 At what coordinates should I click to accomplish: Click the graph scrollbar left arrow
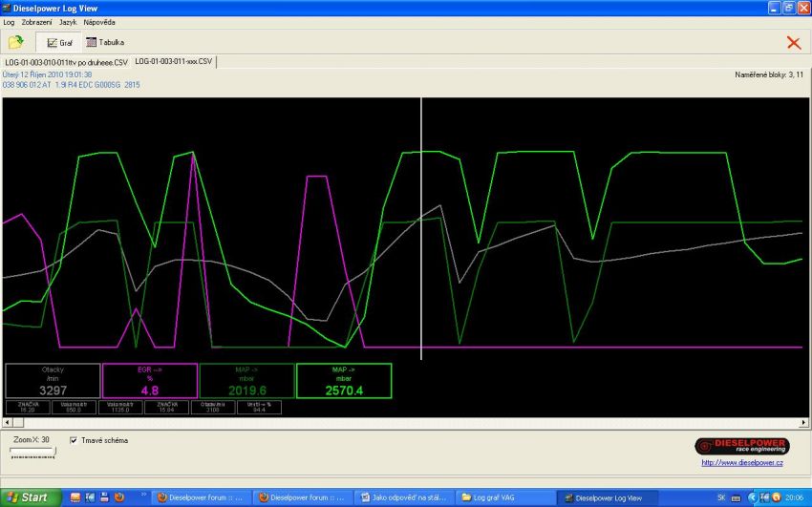pyautogui.click(x=7, y=423)
